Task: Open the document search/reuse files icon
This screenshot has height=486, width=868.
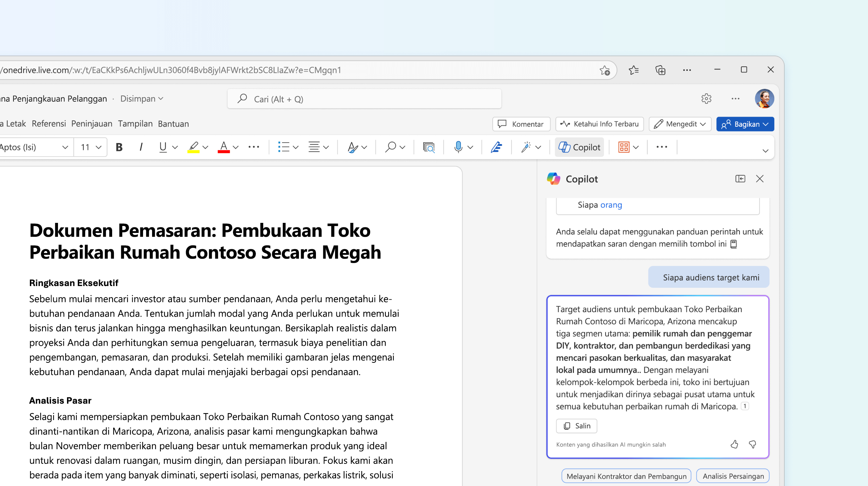Action: pos(429,147)
